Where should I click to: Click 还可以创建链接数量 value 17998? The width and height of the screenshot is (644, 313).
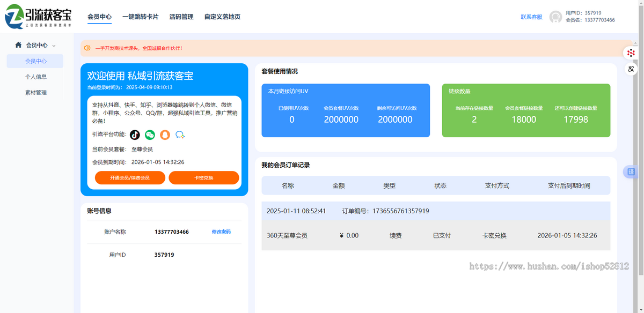point(576,120)
